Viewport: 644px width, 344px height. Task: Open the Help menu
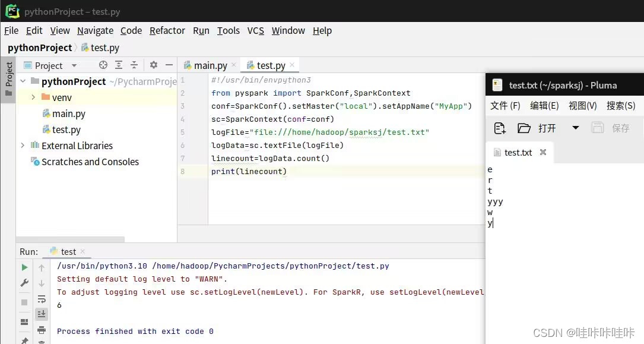[322, 31]
